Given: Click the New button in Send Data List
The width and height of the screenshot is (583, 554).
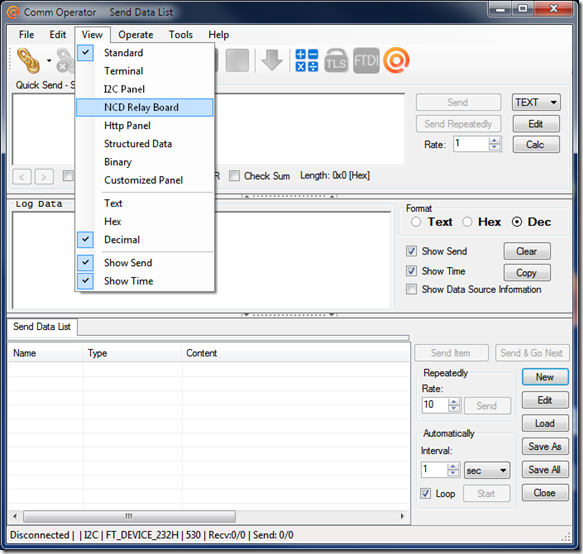Looking at the screenshot, I should click(x=545, y=377).
